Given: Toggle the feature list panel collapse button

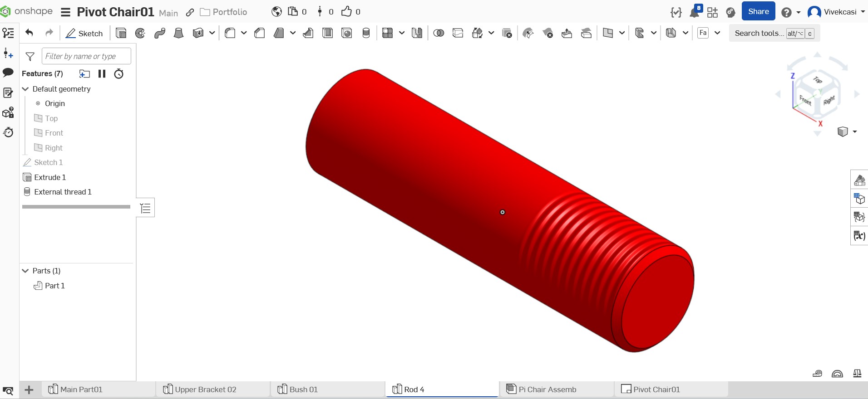Looking at the screenshot, I should click(145, 208).
